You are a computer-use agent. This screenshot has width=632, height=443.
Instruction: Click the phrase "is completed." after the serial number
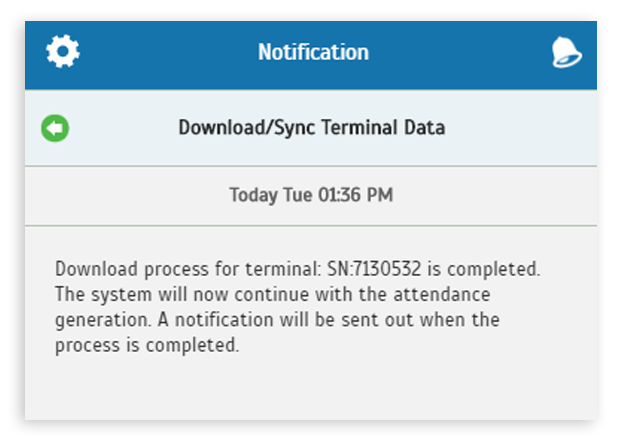(x=484, y=269)
